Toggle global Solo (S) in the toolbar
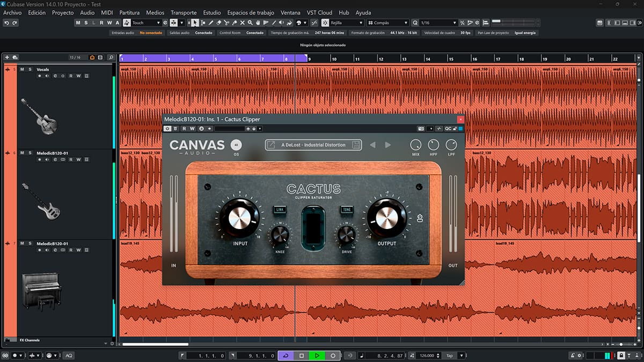 pyautogui.click(x=86, y=23)
